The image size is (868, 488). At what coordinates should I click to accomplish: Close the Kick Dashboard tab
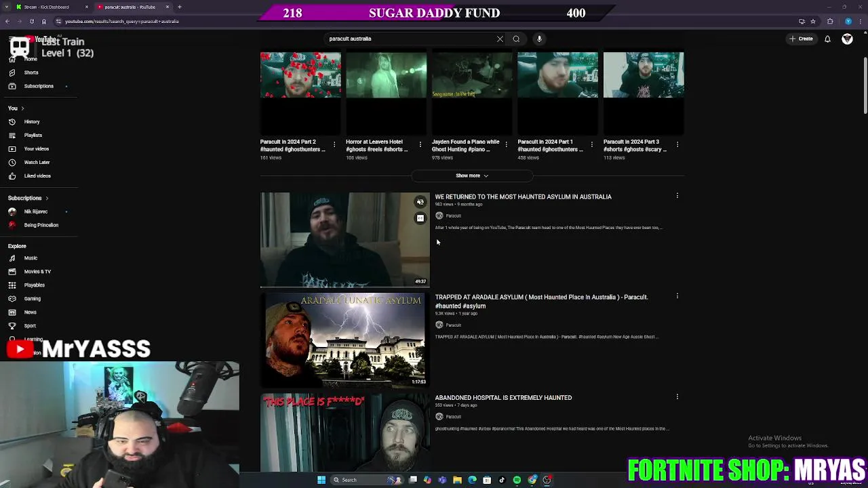86,7
